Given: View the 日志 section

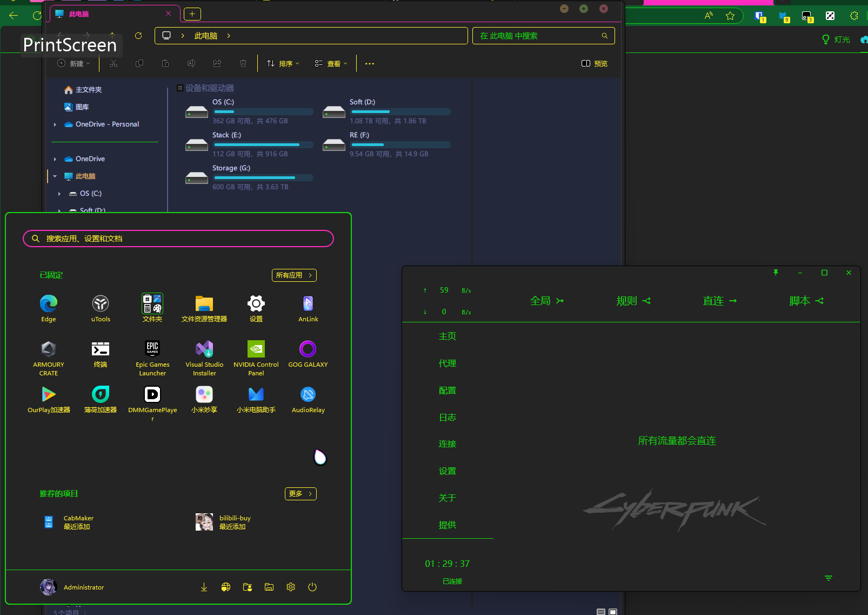Looking at the screenshot, I should pyautogui.click(x=448, y=418).
